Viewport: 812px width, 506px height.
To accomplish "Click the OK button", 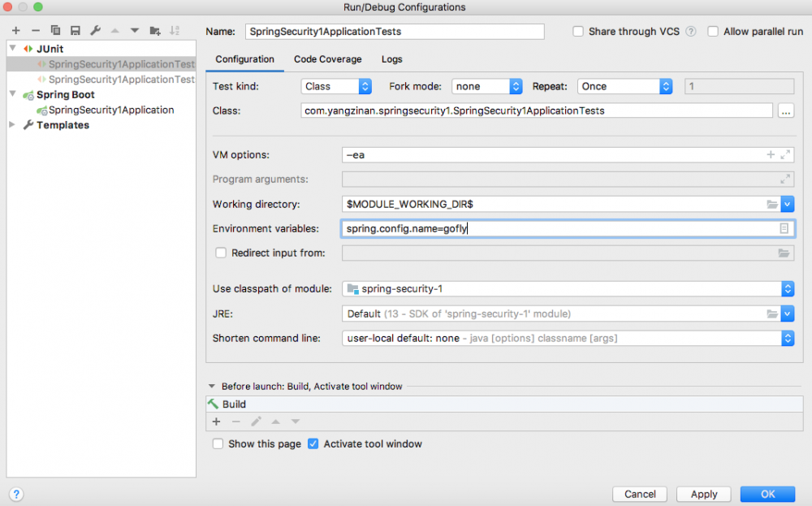I will point(767,494).
